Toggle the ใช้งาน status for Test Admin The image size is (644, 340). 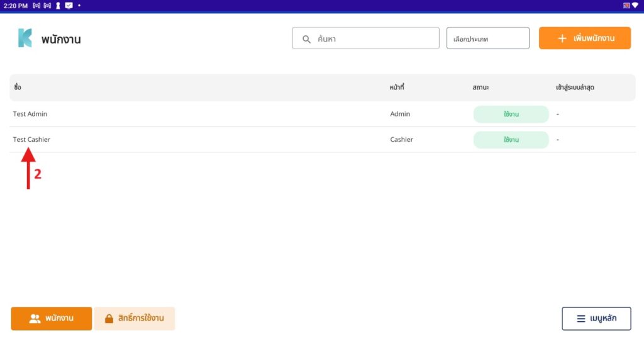(511, 114)
